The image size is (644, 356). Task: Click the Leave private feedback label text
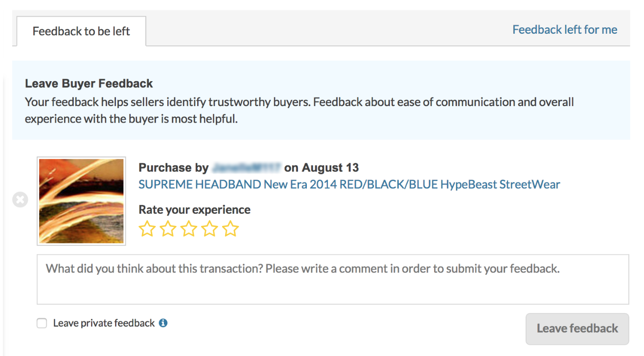104,323
